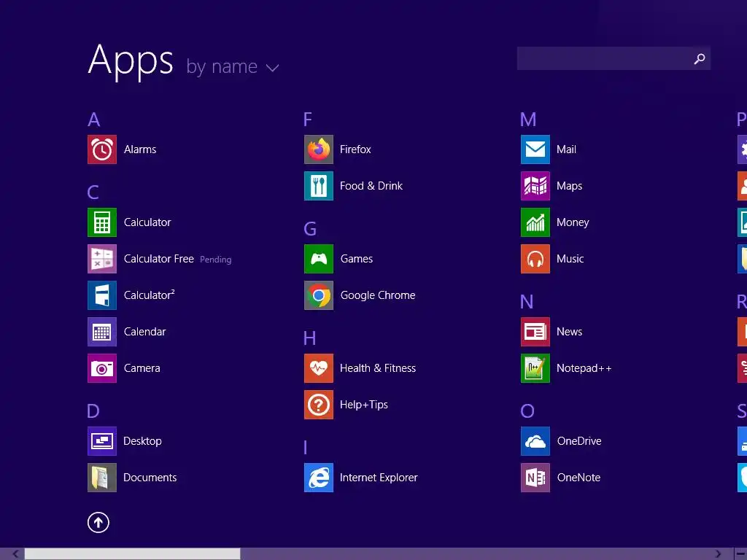The height and width of the screenshot is (560, 747).
Task: Click the scrollbar right arrow
Action: 719,554
